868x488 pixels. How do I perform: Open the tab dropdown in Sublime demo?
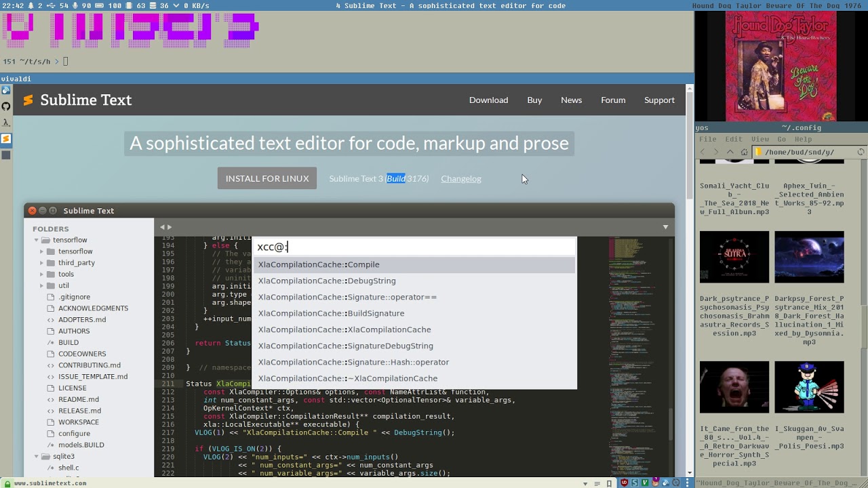(665, 227)
